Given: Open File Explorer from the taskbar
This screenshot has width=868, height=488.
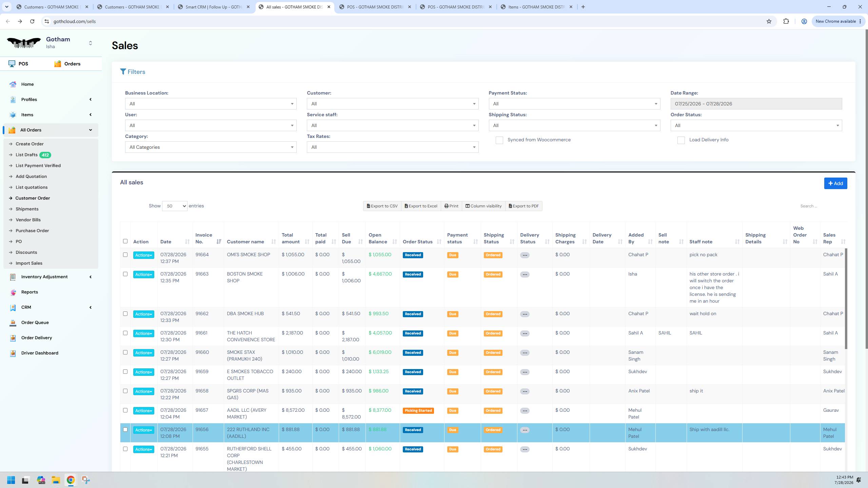Looking at the screenshot, I should pos(56,480).
